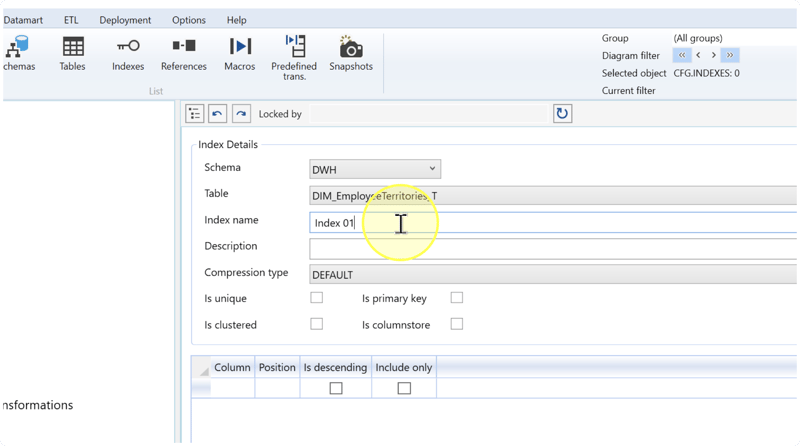Click the Is descending column header
800x446 pixels.
335,367
